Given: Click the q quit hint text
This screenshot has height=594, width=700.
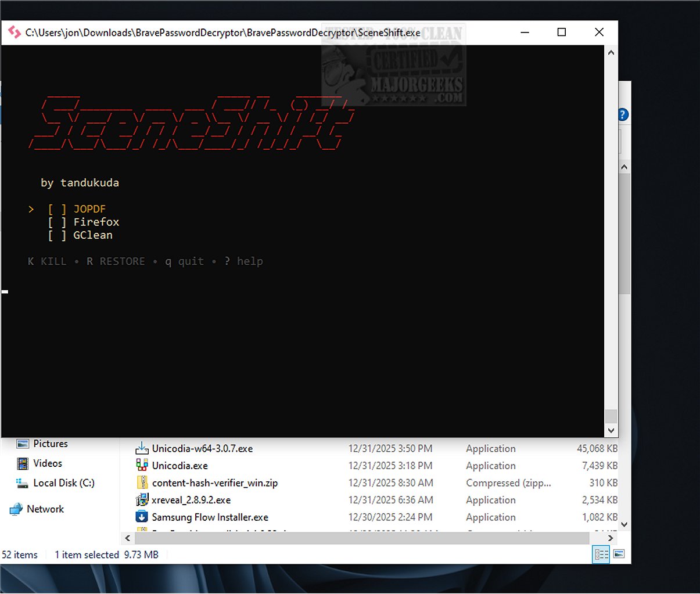Looking at the screenshot, I should 184,261.
